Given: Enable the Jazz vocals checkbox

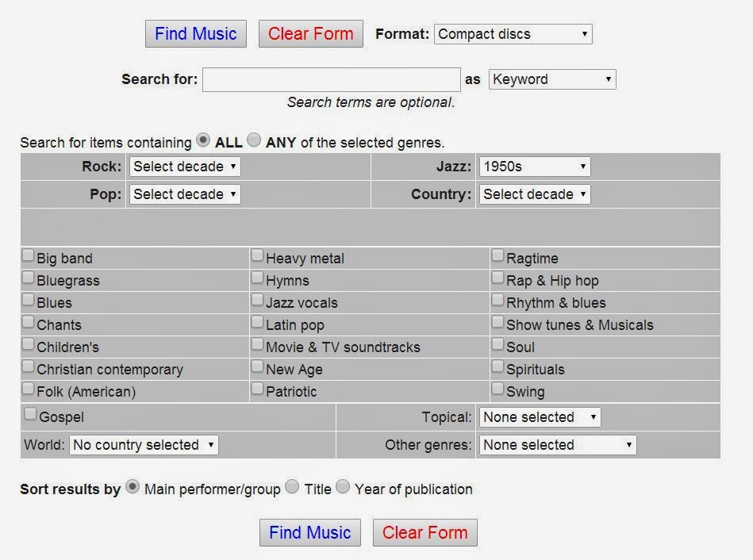Looking at the screenshot, I should tap(258, 301).
